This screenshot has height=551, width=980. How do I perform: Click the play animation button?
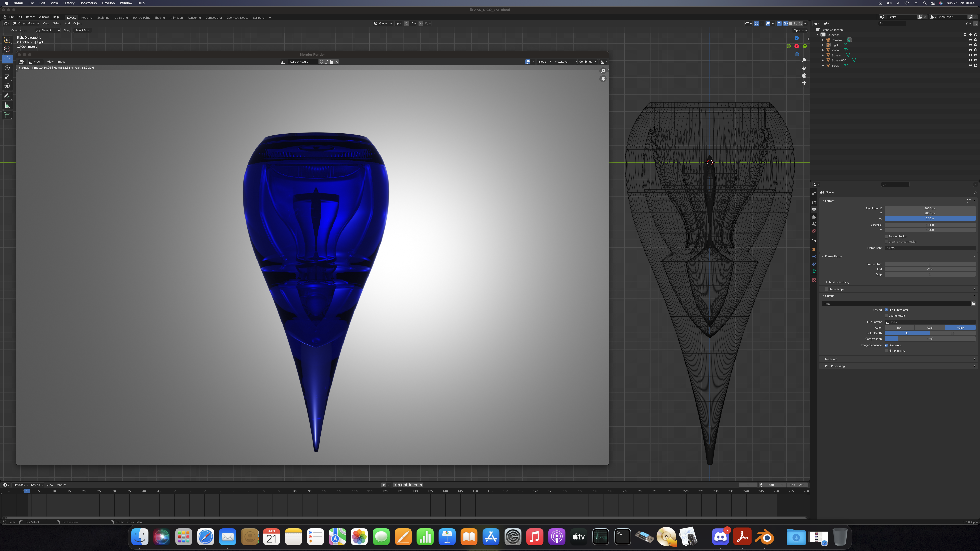[410, 485]
